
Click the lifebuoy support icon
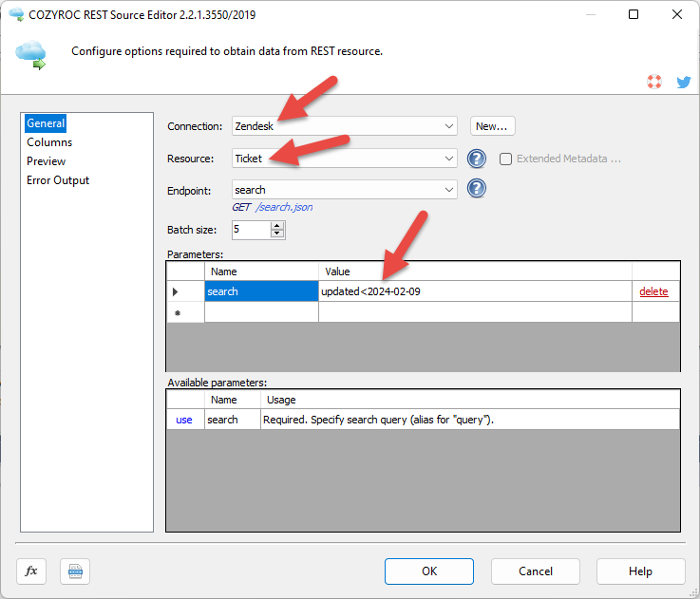654,82
